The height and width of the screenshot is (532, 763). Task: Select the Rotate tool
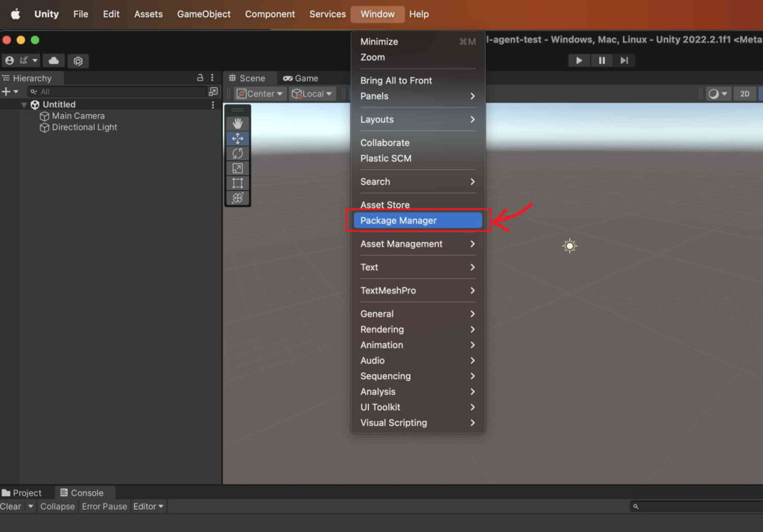point(238,153)
